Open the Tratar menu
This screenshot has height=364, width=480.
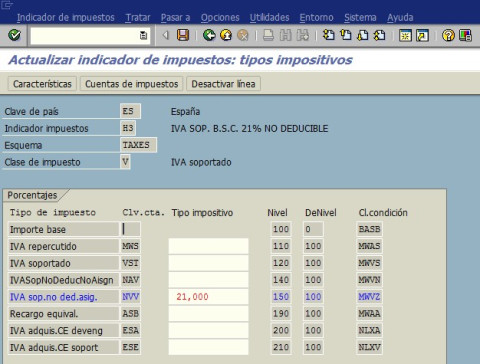point(138,17)
